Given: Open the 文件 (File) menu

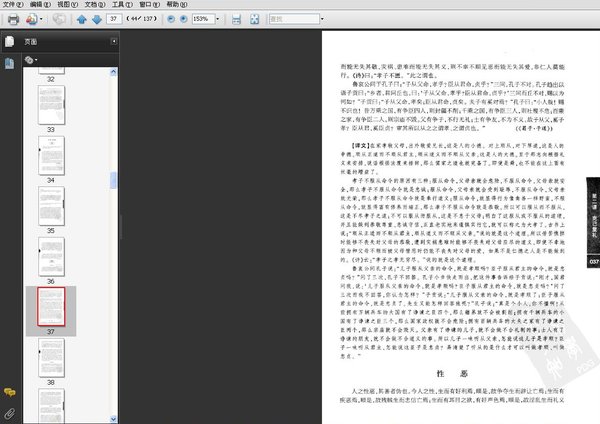Looking at the screenshot, I should 13,5.
